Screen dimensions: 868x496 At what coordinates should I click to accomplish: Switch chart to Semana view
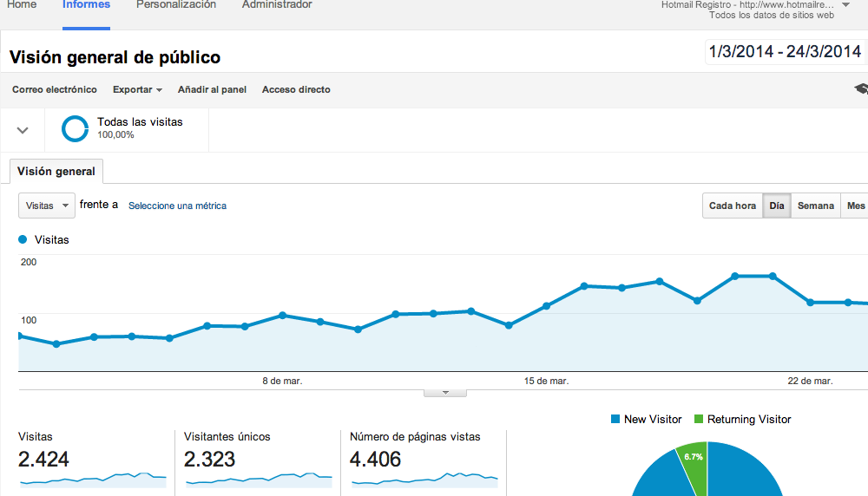point(815,206)
